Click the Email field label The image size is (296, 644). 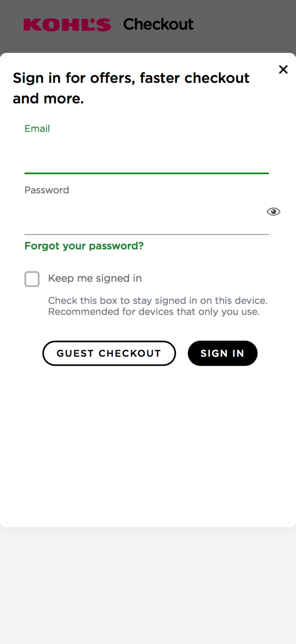37,128
